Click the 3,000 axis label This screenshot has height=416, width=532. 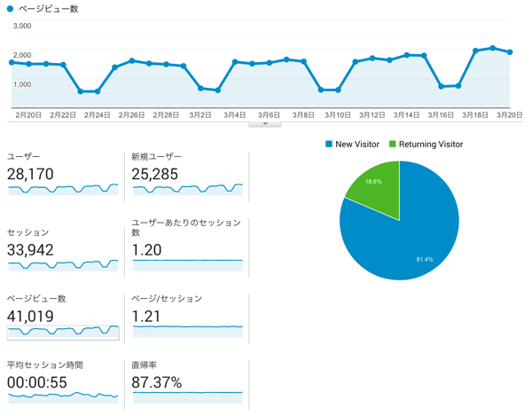[22, 26]
